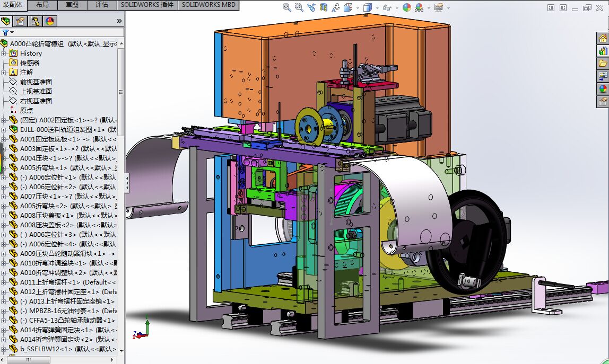Open the tree filter dropdown arrow

[12, 33]
